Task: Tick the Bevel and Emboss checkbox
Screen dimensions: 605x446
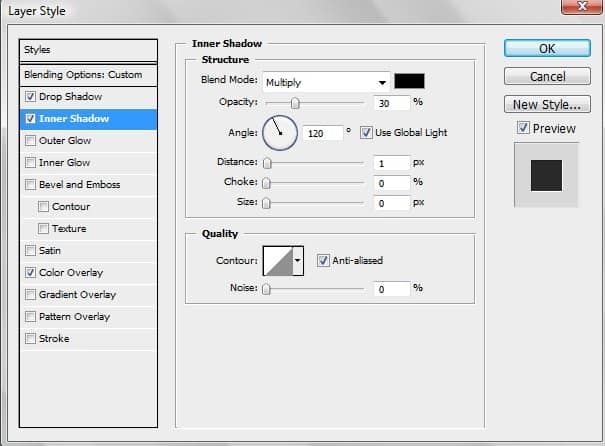Action: [30, 184]
